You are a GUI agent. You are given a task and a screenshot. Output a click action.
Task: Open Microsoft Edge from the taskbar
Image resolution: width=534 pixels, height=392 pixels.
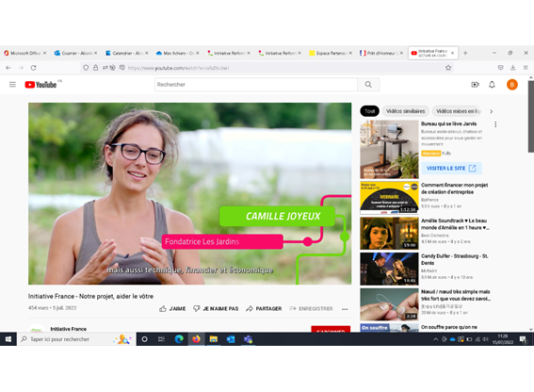coord(179,339)
